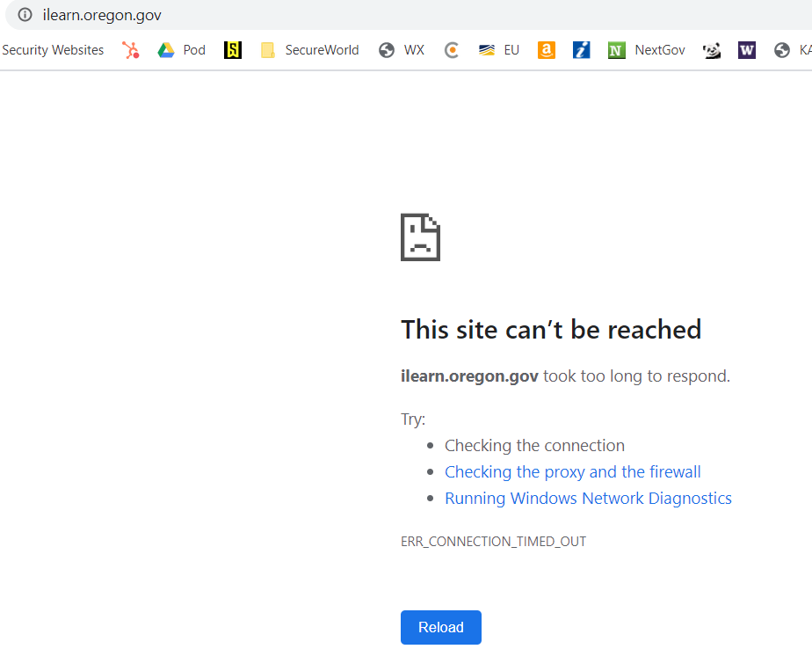The height and width of the screenshot is (671, 812).
Task: Open the orange C icon bookmark
Action: (x=452, y=50)
